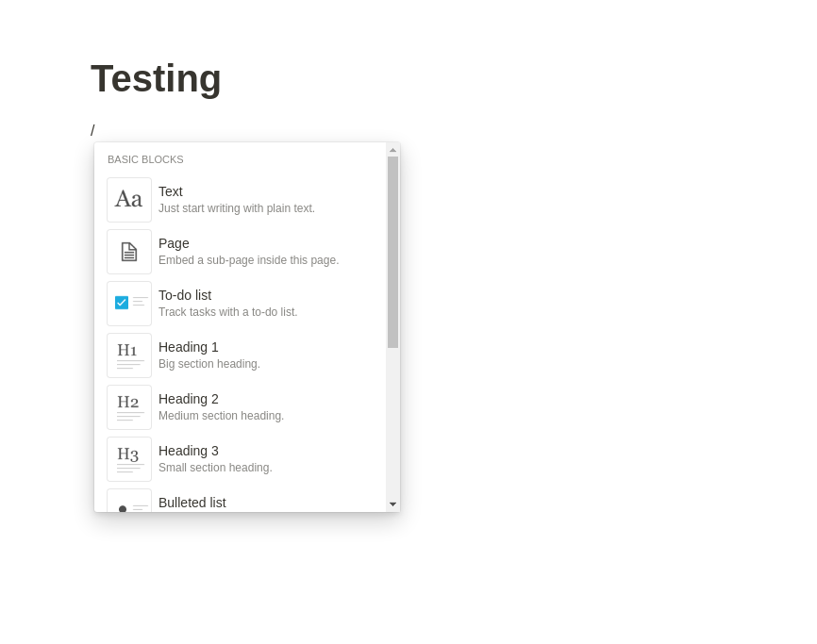
Task: Click the slash command text line
Action: 93,130
